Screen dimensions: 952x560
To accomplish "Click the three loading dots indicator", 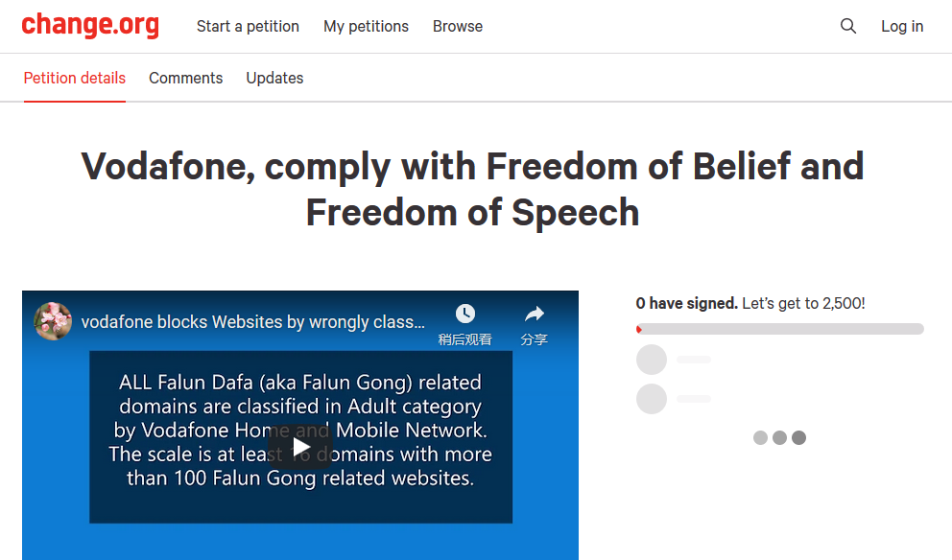I will click(779, 438).
